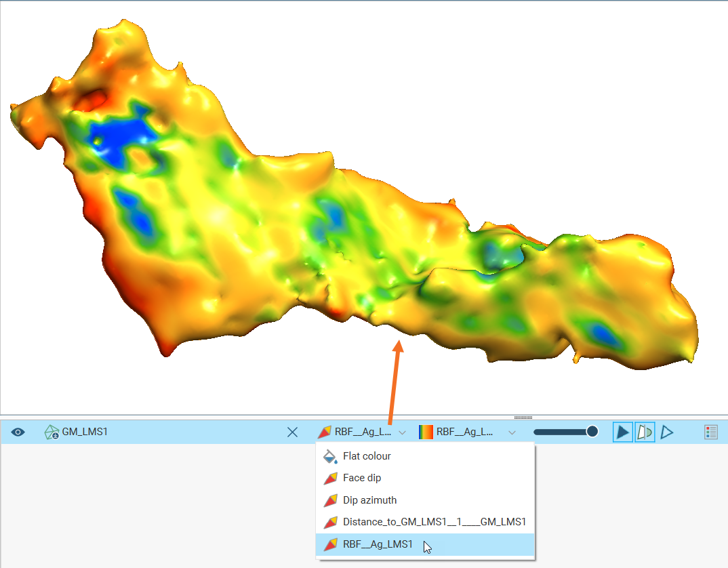Toggle the outlined triangle edges button
728x568 pixels.
tap(667, 432)
